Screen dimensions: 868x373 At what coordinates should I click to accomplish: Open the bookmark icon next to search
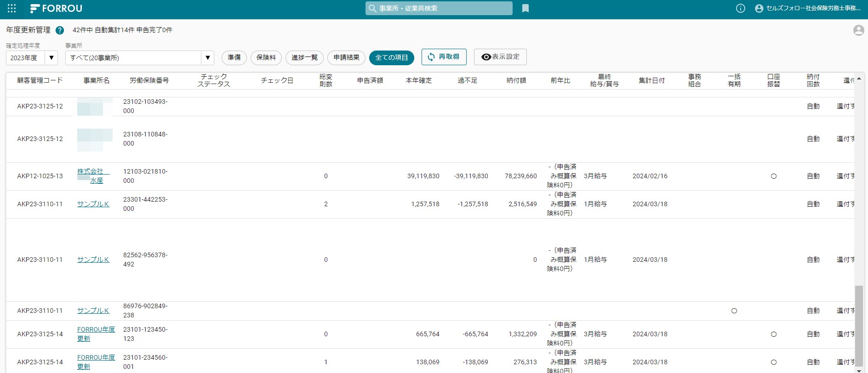click(x=525, y=8)
